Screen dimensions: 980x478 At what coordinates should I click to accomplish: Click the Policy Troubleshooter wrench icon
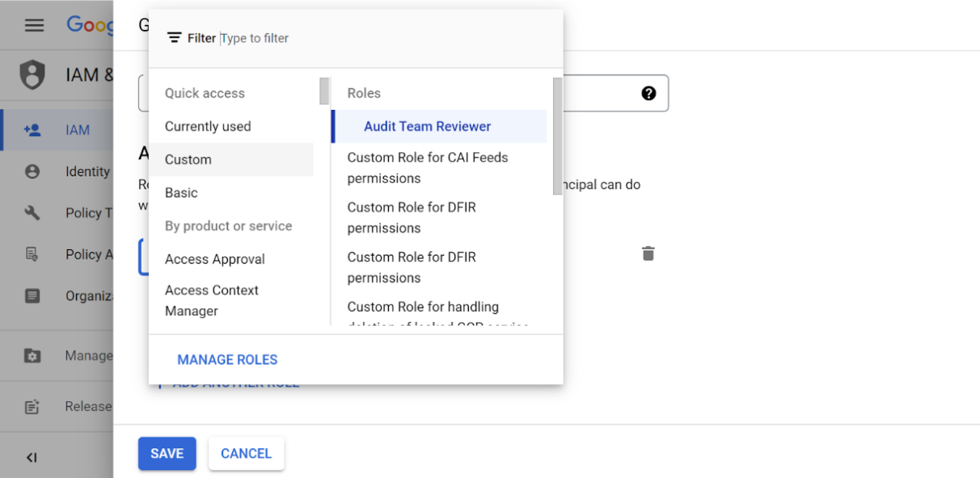tap(32, 213)
